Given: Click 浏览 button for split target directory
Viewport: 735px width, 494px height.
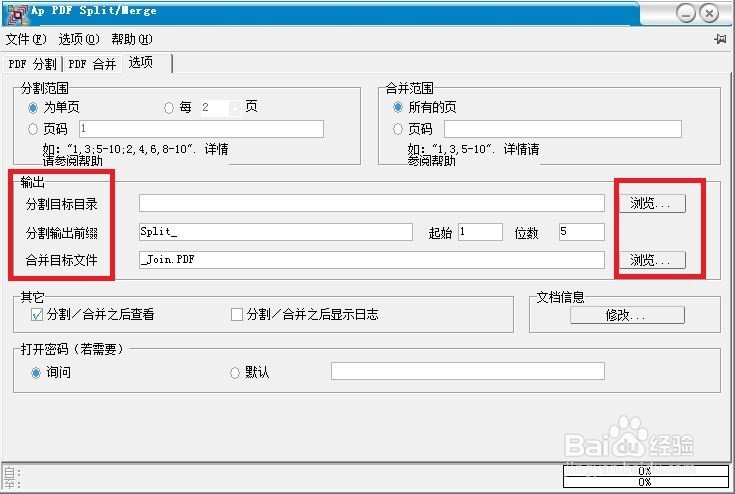Looking at the screenshot, I should tap(652, 203).
